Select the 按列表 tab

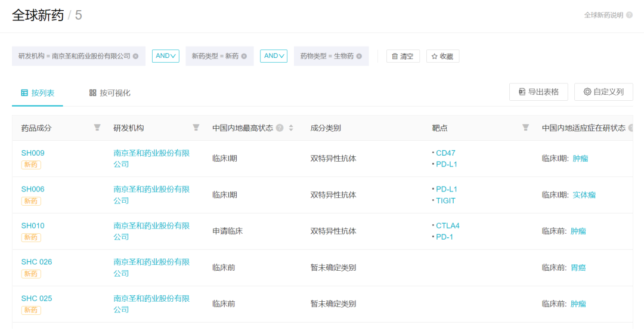click(x=38, y=93)
